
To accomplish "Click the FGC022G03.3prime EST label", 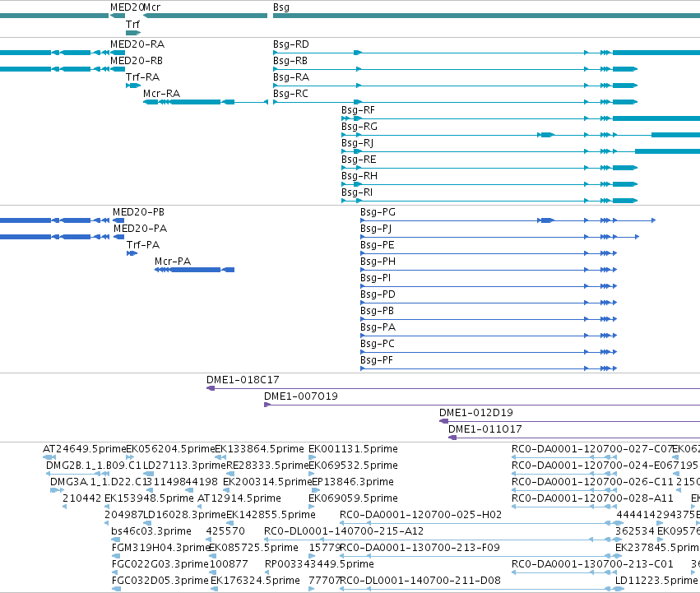I will pyautogui.click(x=160, y=565).
